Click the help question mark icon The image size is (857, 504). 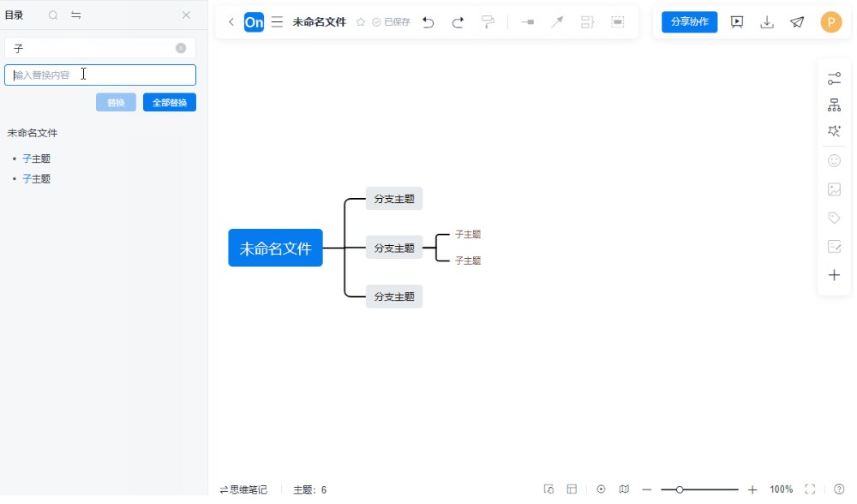(x=839, y=489)
